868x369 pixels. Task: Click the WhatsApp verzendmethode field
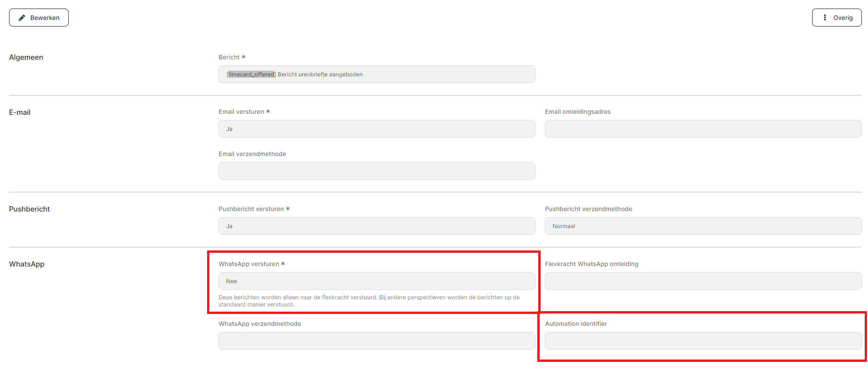tap(377, 341)
